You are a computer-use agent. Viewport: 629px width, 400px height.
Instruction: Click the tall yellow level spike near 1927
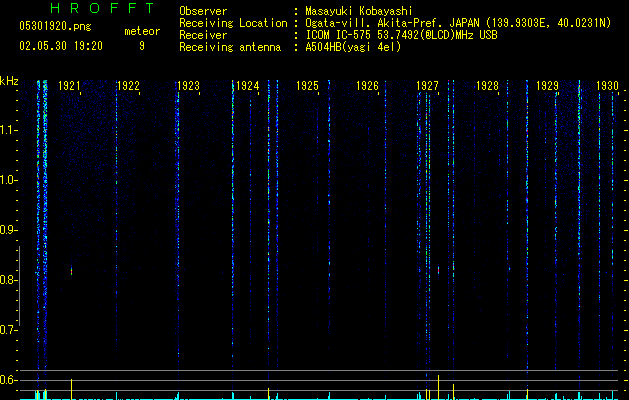(438, 387)
